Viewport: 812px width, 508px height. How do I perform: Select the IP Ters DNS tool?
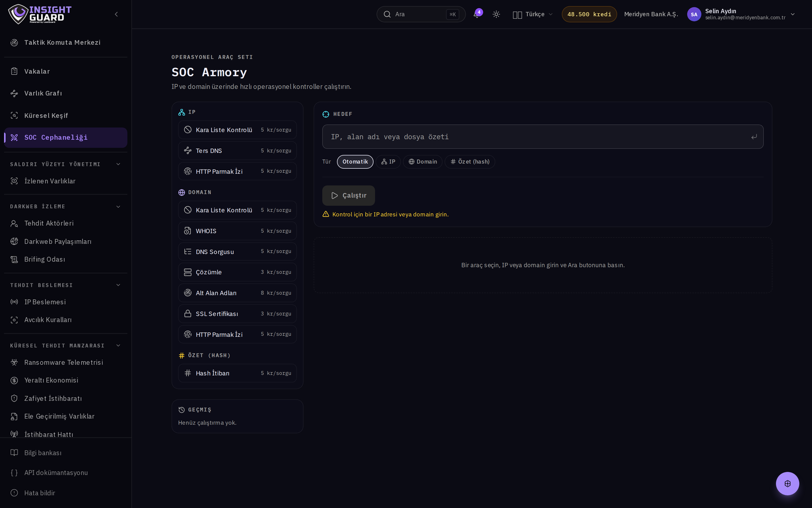(238, 151)
